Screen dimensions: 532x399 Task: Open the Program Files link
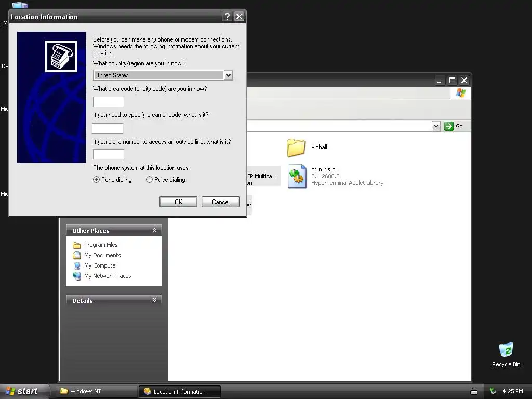tap(101, 245)
